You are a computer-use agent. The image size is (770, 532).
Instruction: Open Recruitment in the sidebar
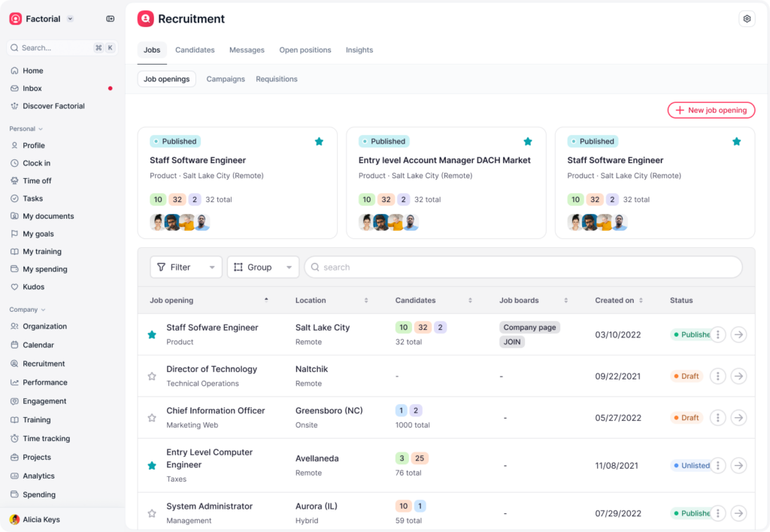click(x=44, y=364)
